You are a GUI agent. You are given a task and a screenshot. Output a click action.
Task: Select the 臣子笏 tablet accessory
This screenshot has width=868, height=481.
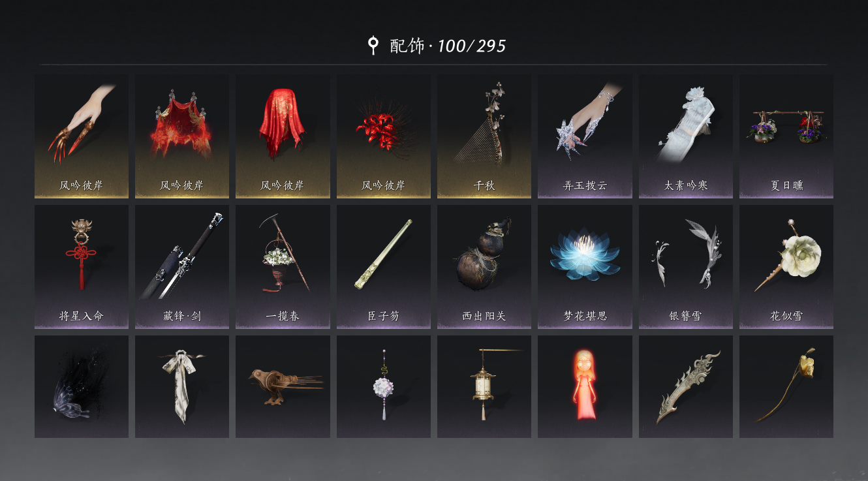(x=384, y=267)
